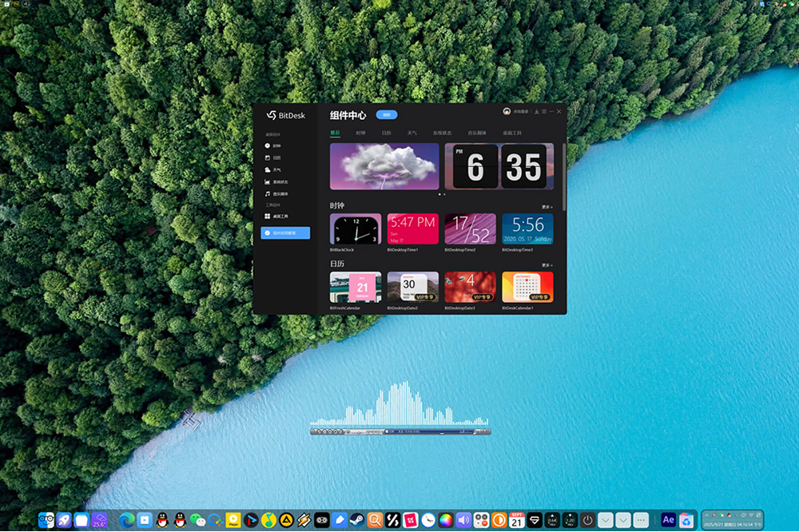799x532 pixels.
Task: Switch to the 日历 tab in top row
Action: coord(386,133)
